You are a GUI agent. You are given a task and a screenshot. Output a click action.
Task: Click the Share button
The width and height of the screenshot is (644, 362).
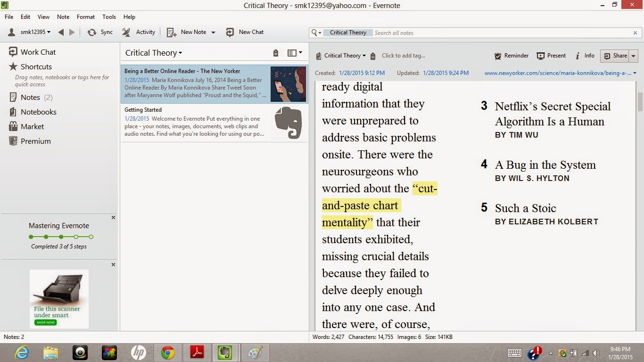pyautogui.click(x=615, y=56)
